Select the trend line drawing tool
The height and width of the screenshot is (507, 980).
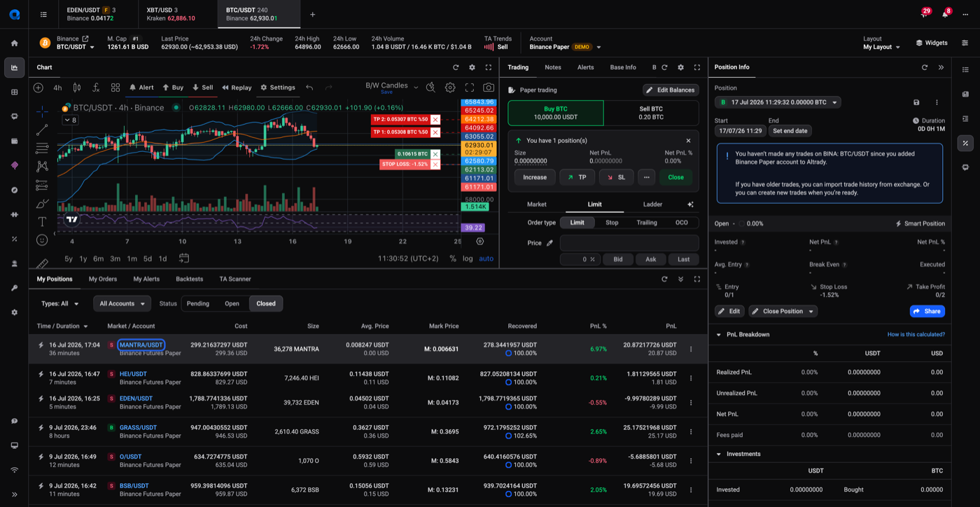point(42,130)
